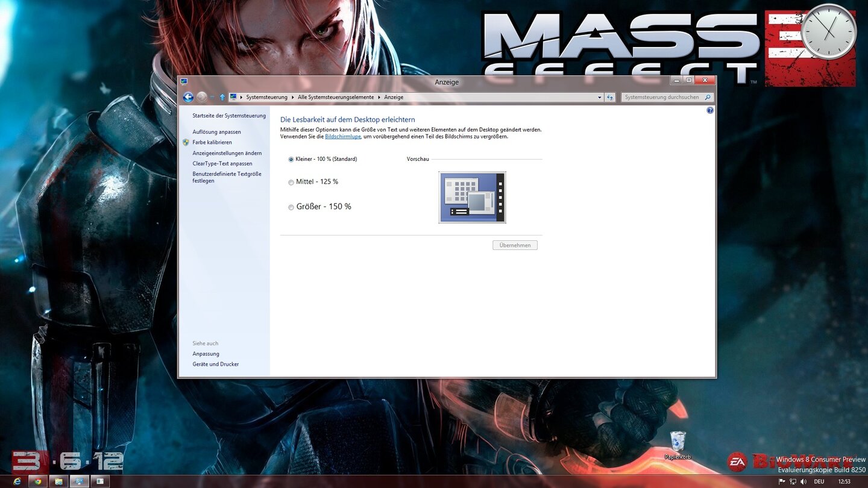Switch input language via DEU

click(x=819, y=481)
